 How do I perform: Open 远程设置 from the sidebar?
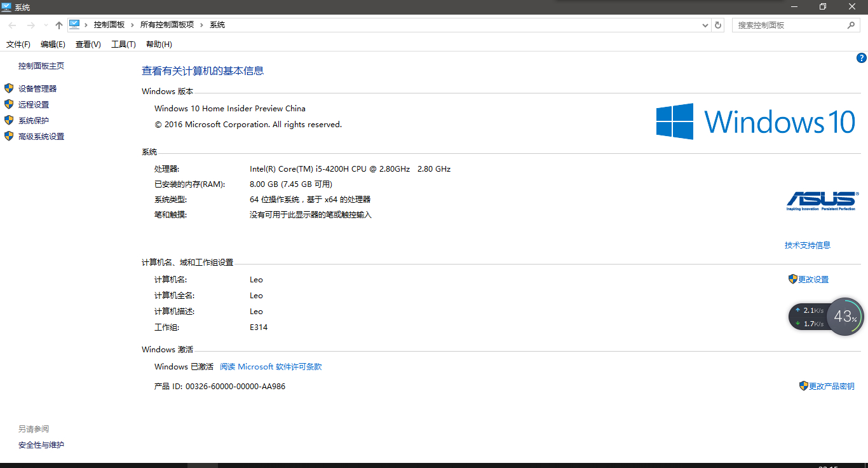click(x=34, y=105)
